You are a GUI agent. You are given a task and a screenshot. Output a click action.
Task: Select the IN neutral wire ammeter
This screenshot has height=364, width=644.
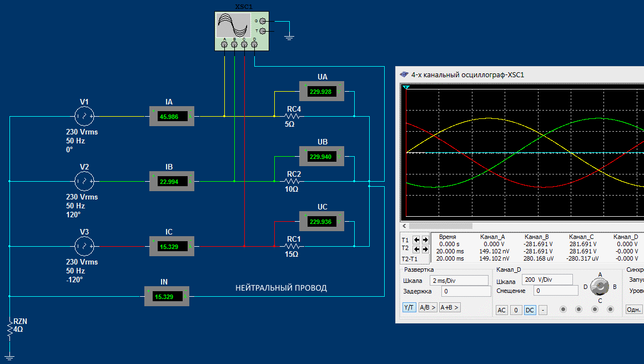click(x=167, y=296)
